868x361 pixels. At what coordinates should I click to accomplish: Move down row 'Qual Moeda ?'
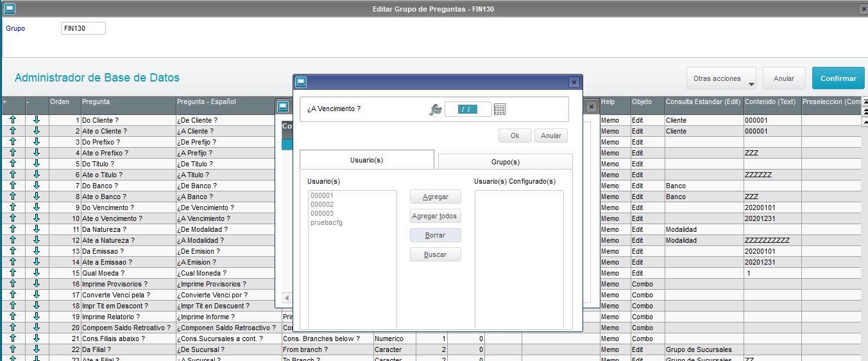[x=37, y=273]
